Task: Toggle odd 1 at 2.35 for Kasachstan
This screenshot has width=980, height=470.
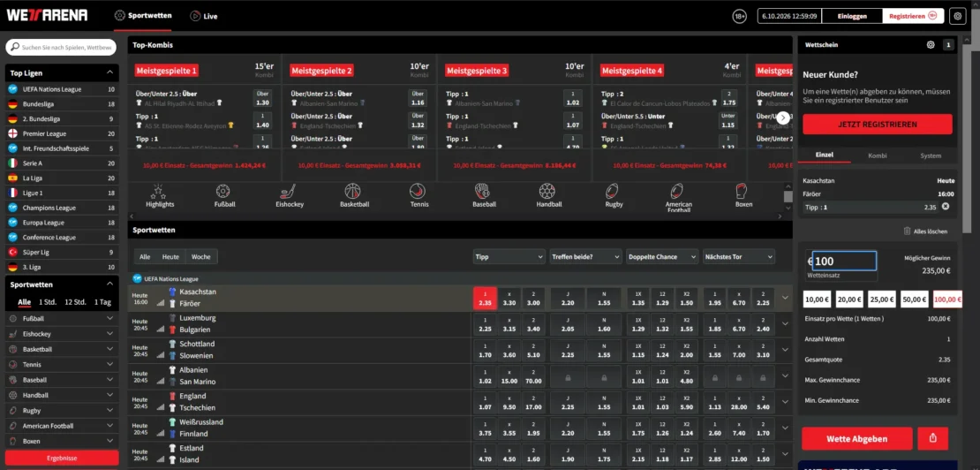Action: point(485,298)
